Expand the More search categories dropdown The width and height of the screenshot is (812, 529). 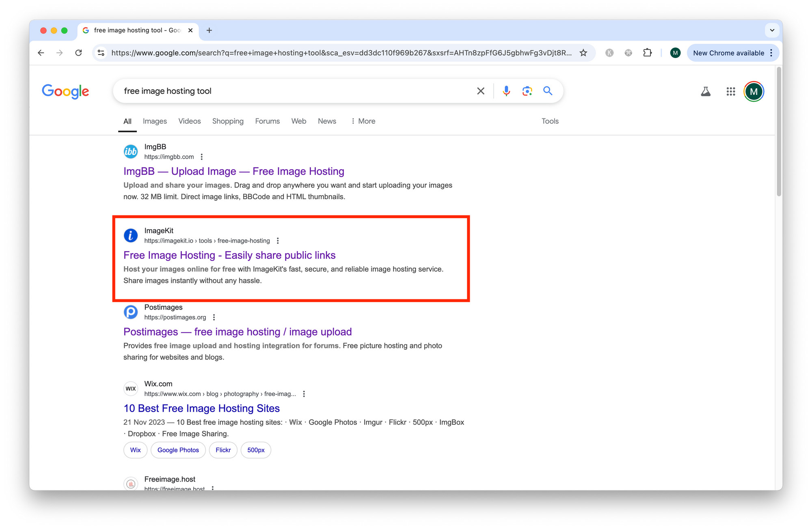pos(363,121)
